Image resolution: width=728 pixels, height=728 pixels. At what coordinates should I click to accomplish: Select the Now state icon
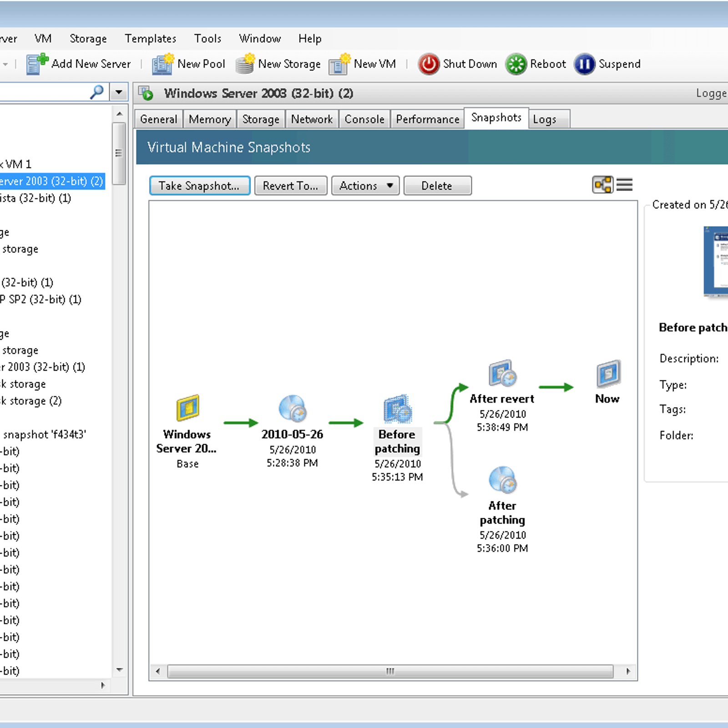(x=608, y=373)
